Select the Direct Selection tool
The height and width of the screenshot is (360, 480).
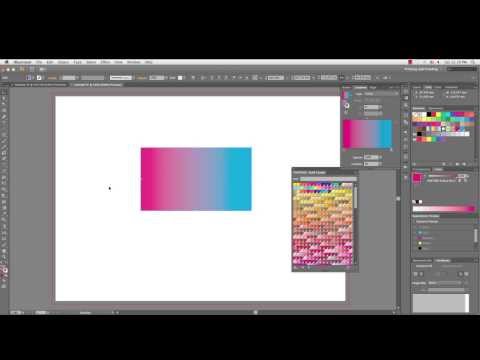4,98
